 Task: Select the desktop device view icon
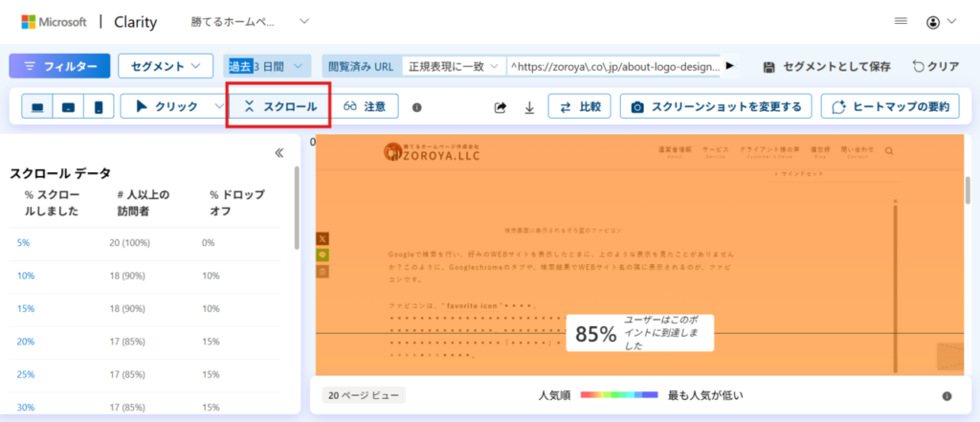coord(37,107)
